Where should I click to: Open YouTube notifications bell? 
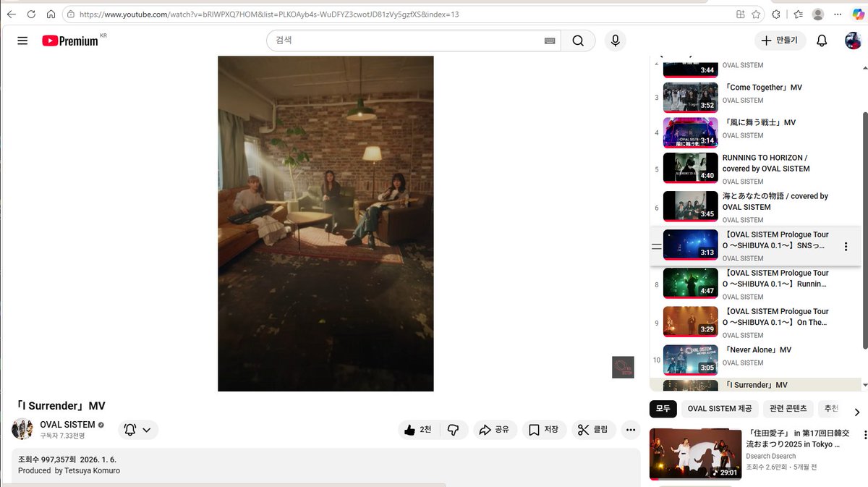point(822,41)
